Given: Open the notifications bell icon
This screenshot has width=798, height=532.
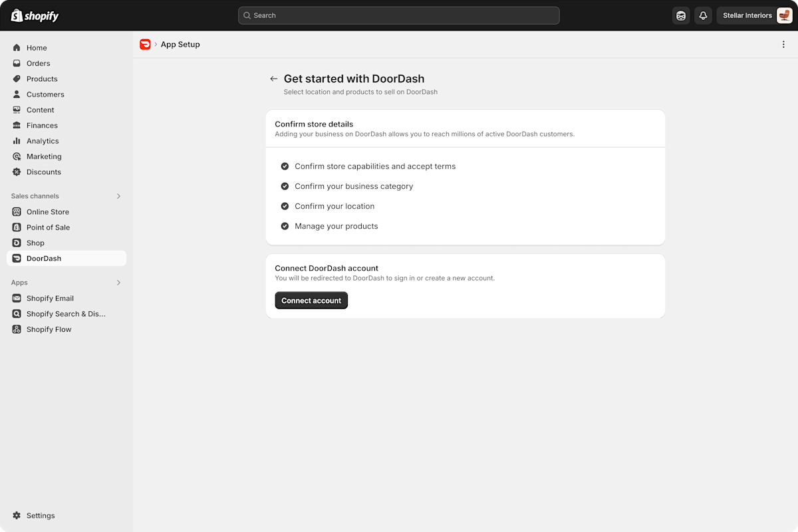Looking at the screenshot, I should pyautogui.click(x=703, y=15).
